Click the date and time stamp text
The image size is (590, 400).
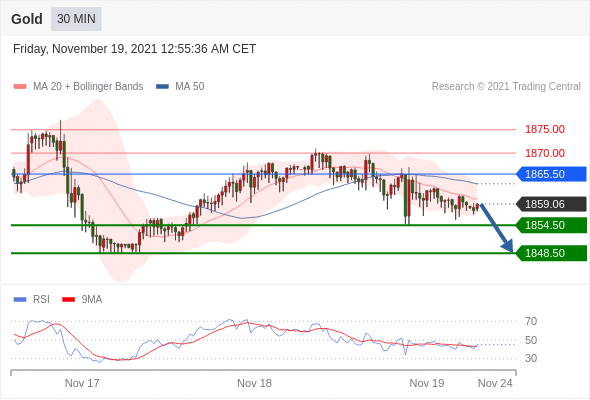[x=134, y=49]
